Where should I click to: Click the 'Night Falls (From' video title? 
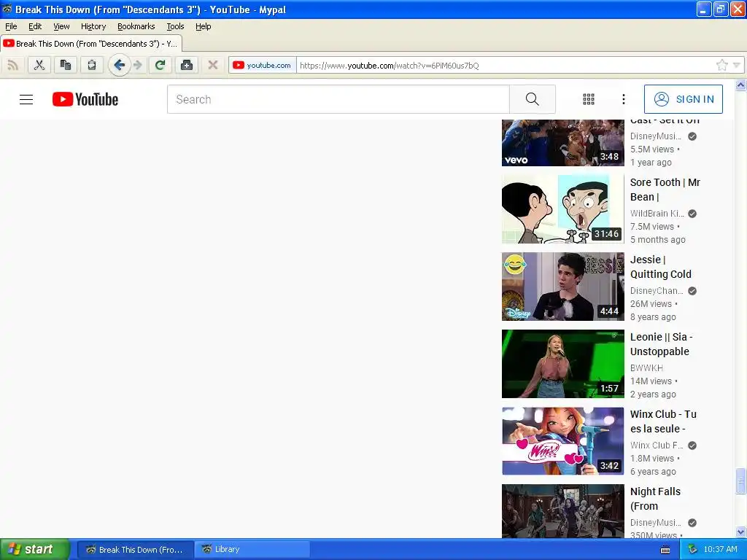point(655,499)
